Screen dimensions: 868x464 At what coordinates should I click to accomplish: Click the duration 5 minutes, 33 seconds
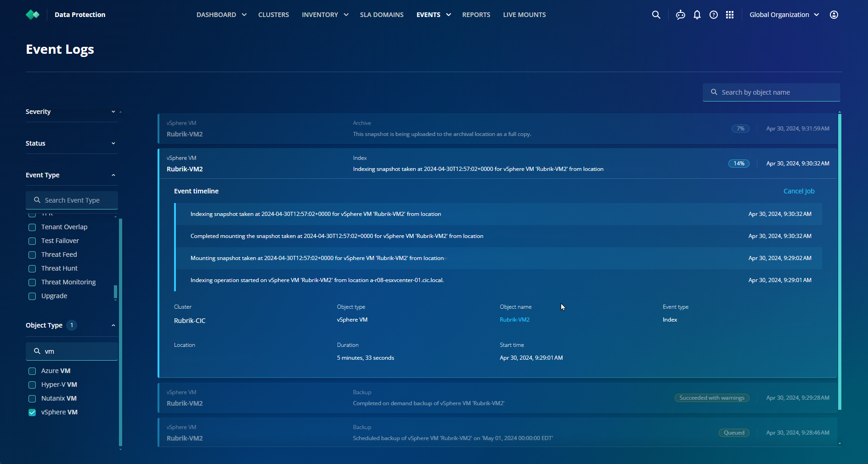point(366,358)
